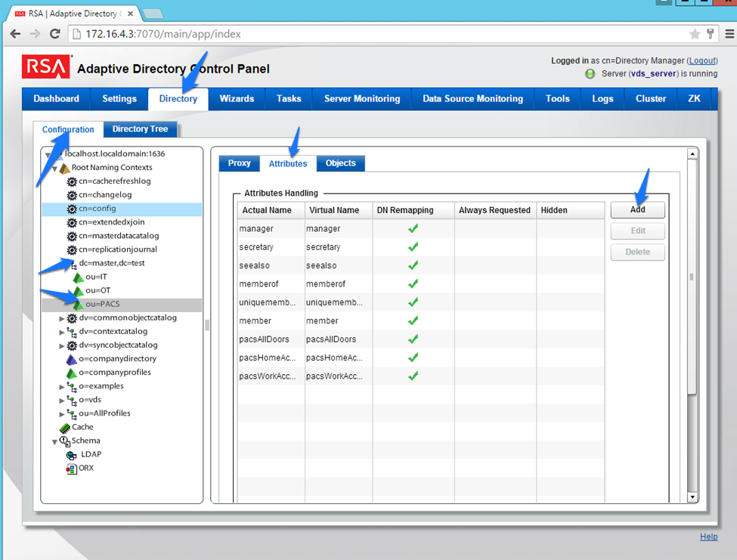Click the Add attribute button
This screenshot has height=560, width=737.
[x=638, y=210]
